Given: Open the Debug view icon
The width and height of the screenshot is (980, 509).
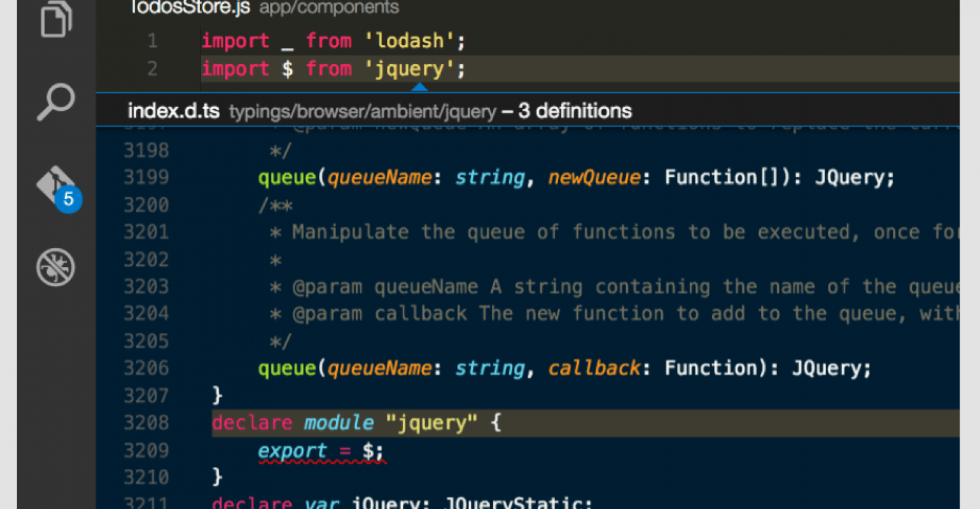Looking at the screenshot, I should (x=55, y=267).
